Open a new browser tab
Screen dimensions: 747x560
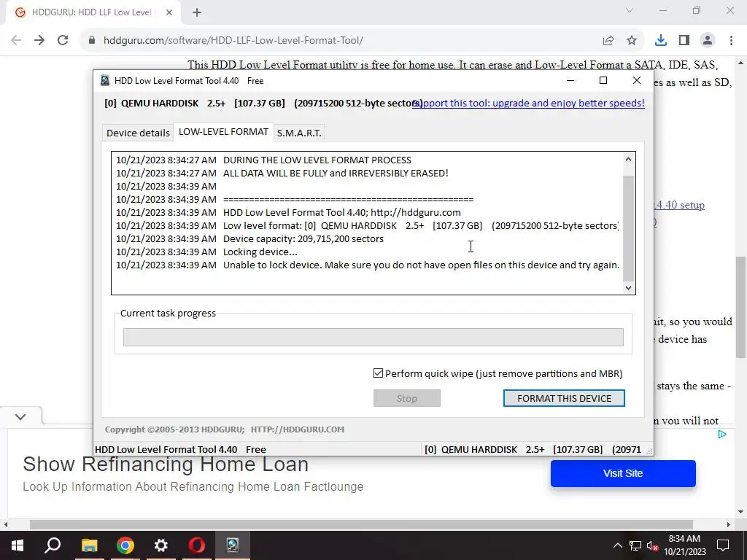(x=197, y=12)
